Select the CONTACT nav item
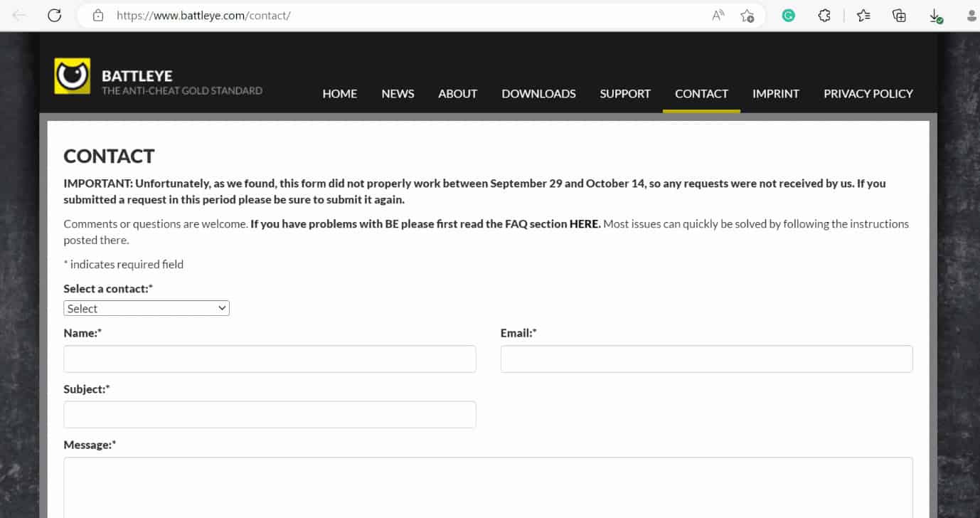The width and height of the screenshot is (980, 518). pos(701,93)
